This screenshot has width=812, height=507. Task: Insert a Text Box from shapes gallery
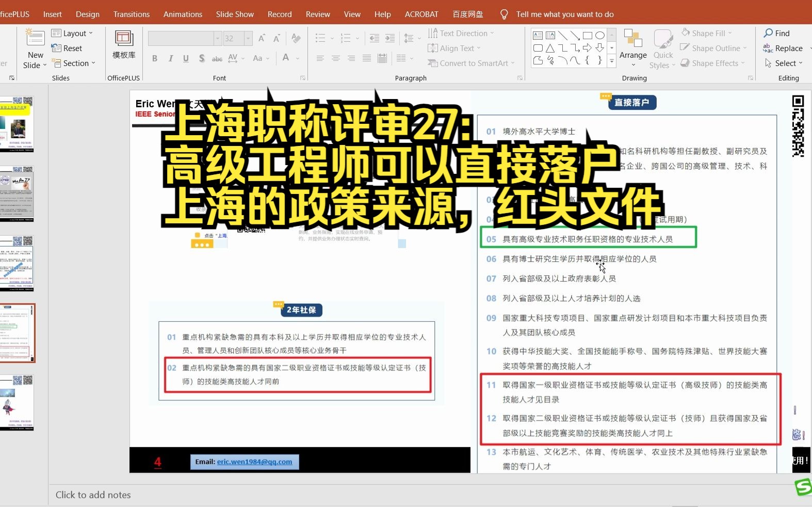tap(538, 36)
